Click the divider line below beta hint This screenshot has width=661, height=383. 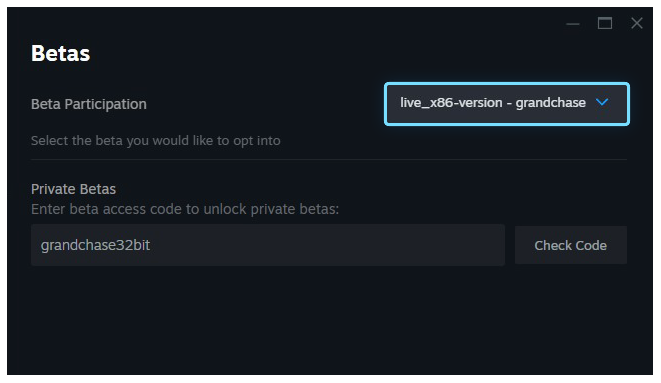click(329, 159)
